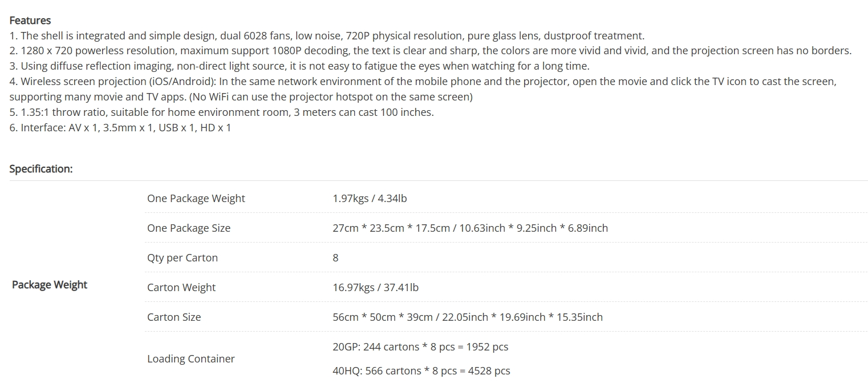Click feature line about dual 6028 fans
The width and height of the screenshot is (868, 383).
pos(327,35)
